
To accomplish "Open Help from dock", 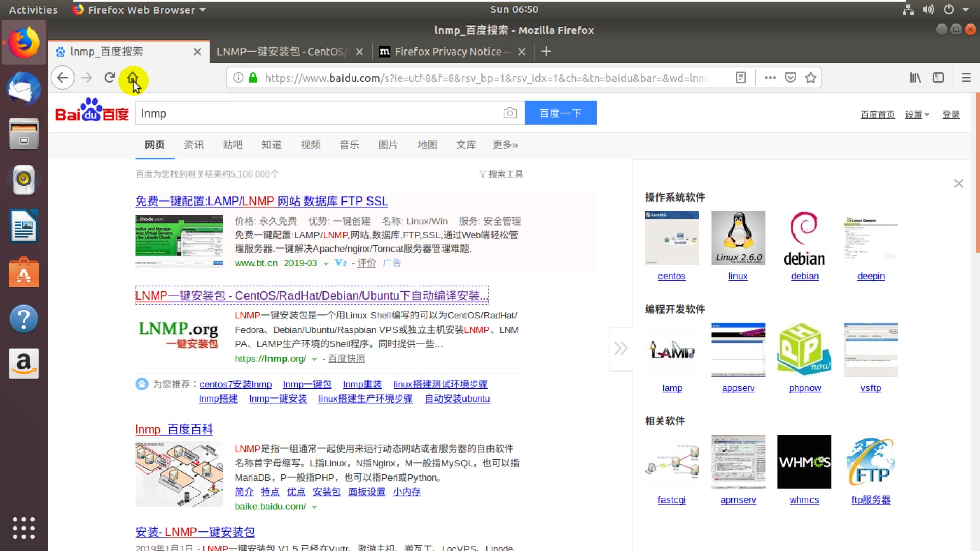I will (24, 318).
